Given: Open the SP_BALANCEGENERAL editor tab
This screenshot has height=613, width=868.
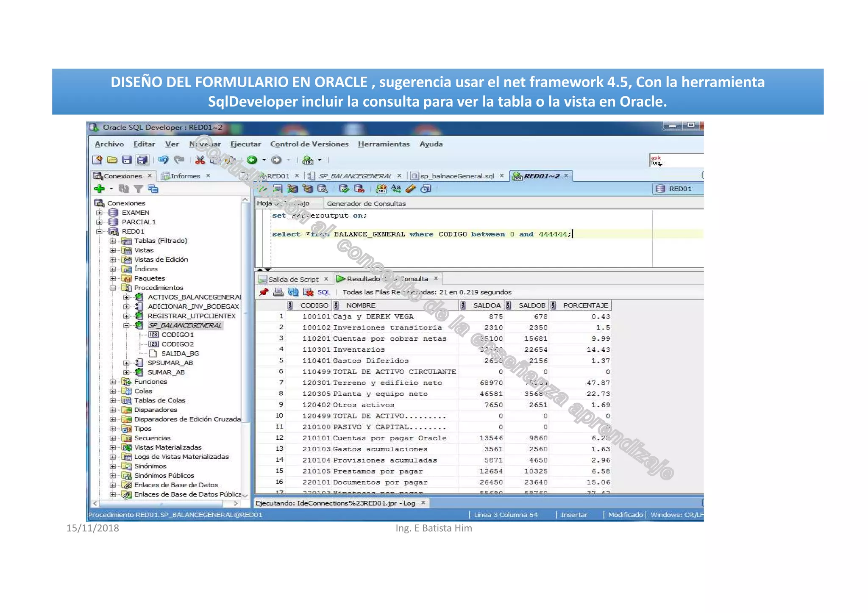Looking at the screenshot, I should (x=355, y=176).
